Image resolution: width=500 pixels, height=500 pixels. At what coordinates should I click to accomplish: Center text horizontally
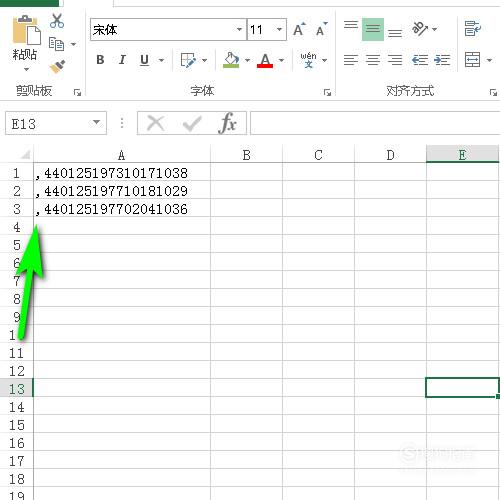pos(373,60)
